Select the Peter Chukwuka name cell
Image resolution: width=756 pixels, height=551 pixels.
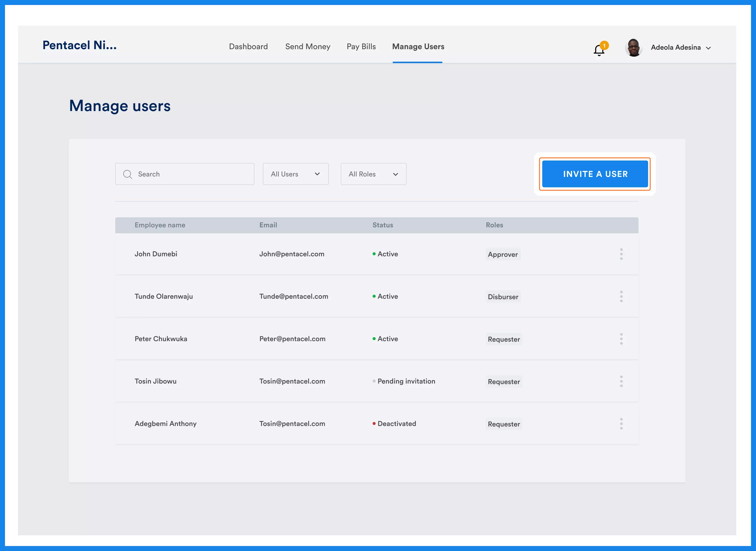point(161,339)
